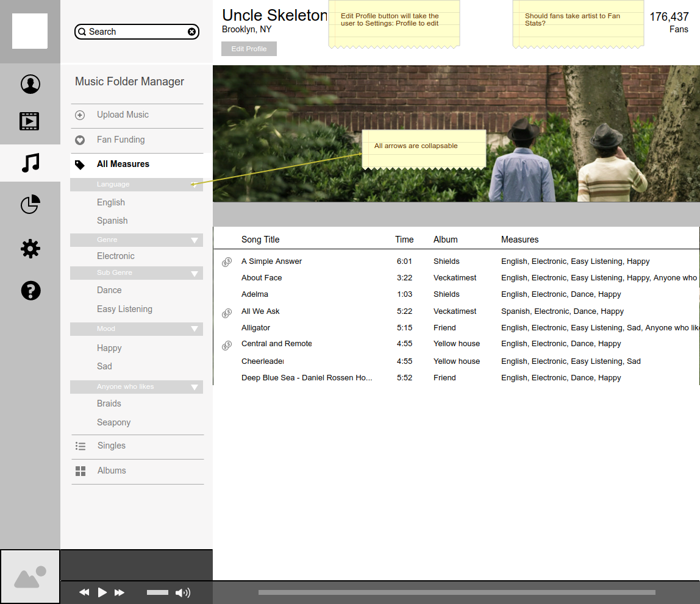Open the settings gear icon

[30, 249]
